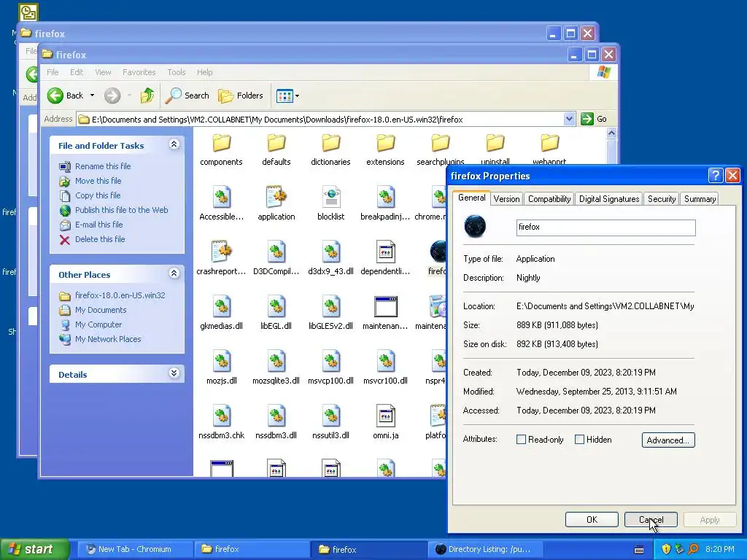Collapse File and Folder Tasks panel
This screenshot has width=747, height=560.
point(174,144)
